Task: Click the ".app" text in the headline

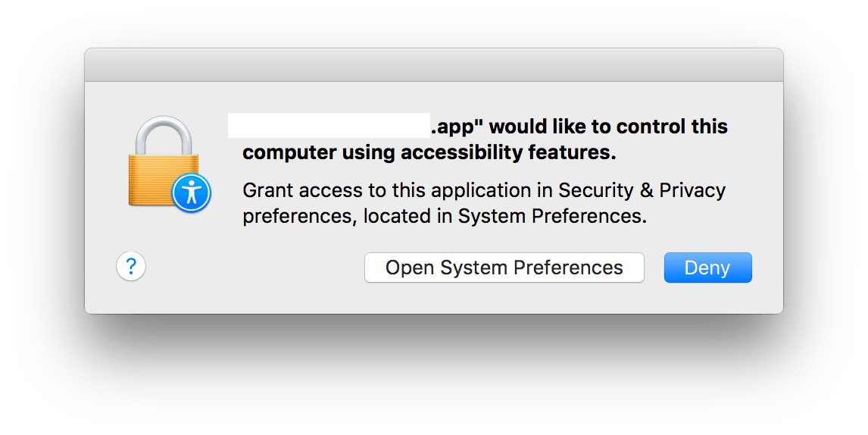Action: (457, 127)
